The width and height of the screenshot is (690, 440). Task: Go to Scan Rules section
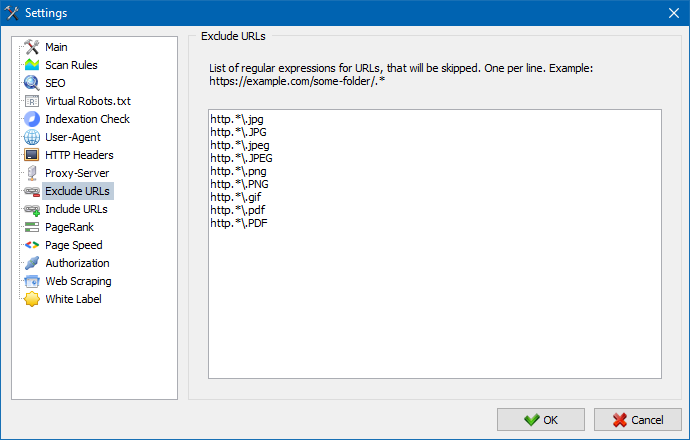71,65
